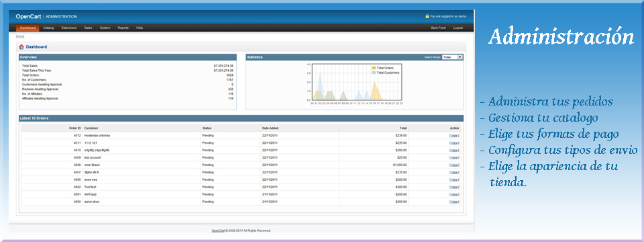The image size is (644, 242).
Task: Click the Reviews Awaiting Approval value 432
Action: click(231, 89)
